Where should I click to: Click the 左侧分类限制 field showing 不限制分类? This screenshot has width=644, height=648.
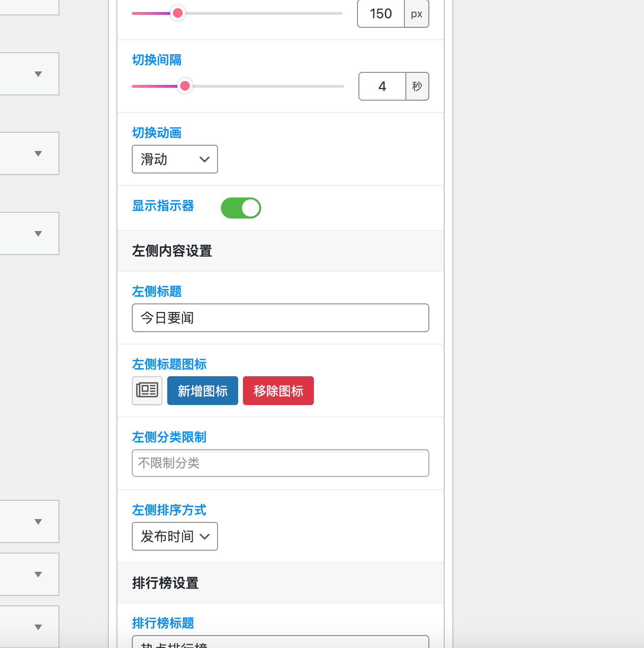click(x=280, y=463)
